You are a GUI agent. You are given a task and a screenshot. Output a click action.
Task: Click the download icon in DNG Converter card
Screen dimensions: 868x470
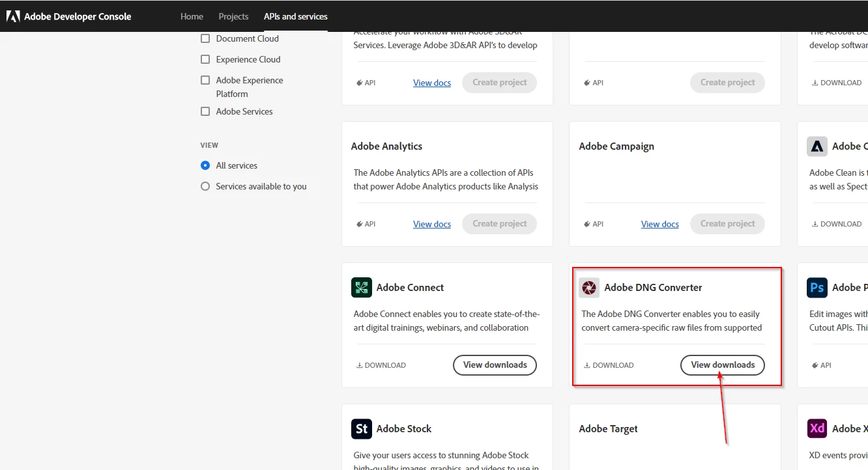587,365
